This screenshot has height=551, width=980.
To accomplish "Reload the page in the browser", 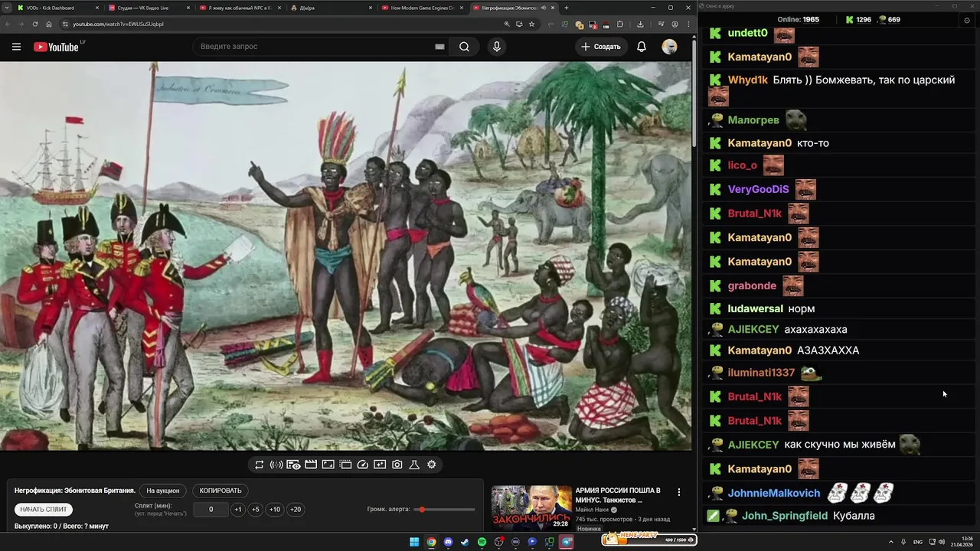I will coord(34,24).
